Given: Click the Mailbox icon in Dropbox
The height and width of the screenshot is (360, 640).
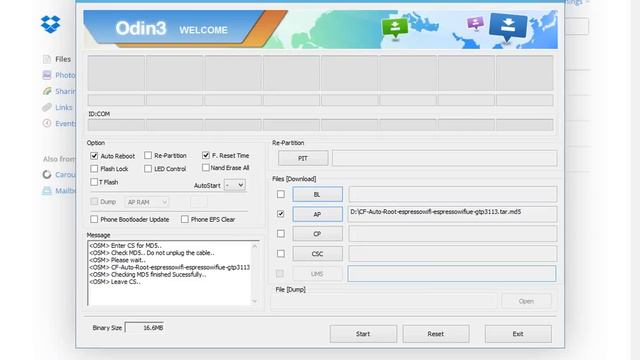Looking at the screenshot, I should coord(47,191).
